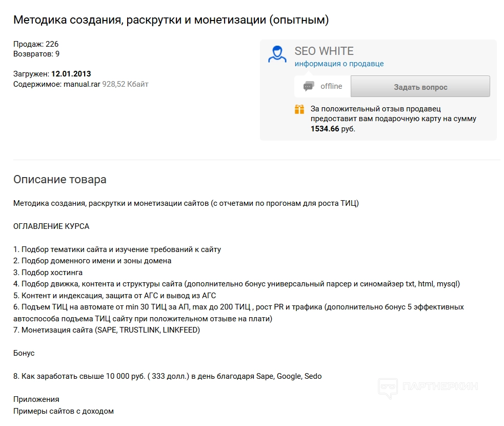The image size is (504, 426).
Task: Click the orange gift box icon
Action: click(299, 109)
